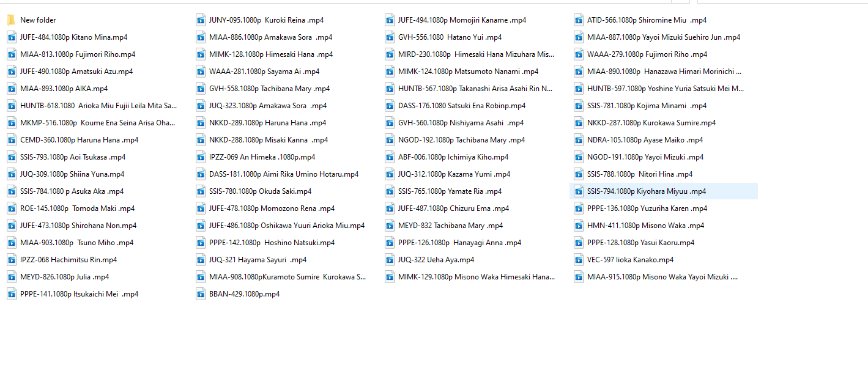868x387 pixels.
Task: Select the icon of JUNY-095 video file
Action: (201, 20)
